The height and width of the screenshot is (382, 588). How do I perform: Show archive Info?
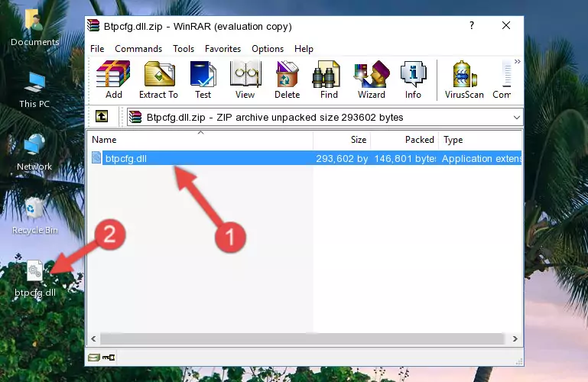pyautogui.click(x=413, y=79)
